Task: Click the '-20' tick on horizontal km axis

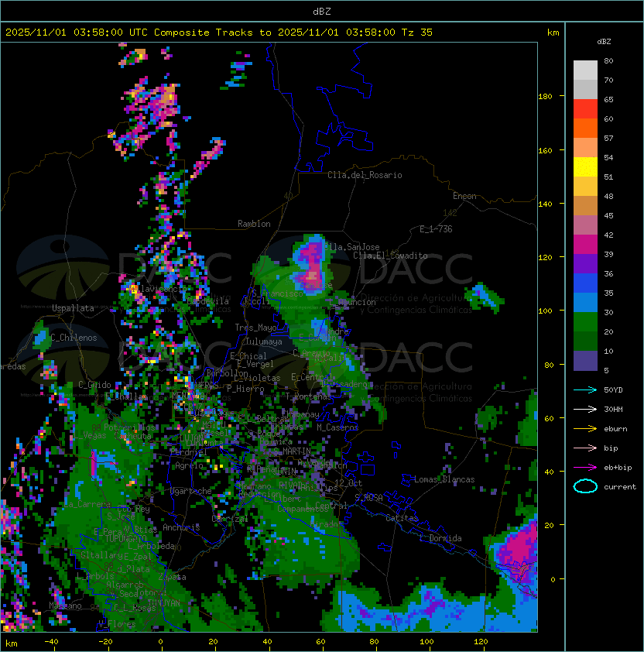Action: coord(105,642)
